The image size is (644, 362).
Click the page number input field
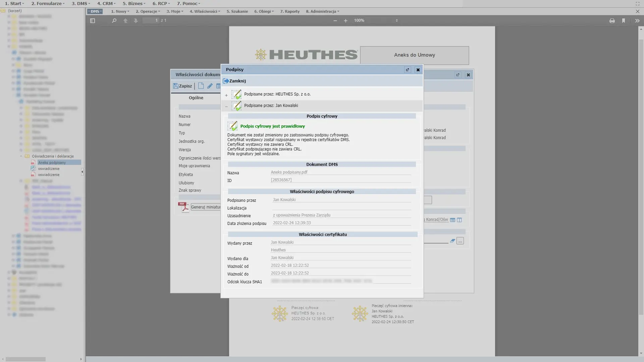click(151, 21)
